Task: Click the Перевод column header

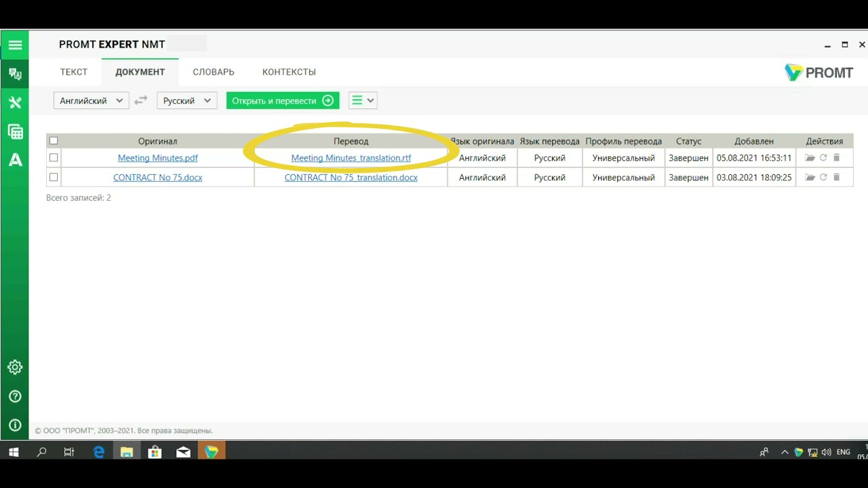Action: click(351, 141)
